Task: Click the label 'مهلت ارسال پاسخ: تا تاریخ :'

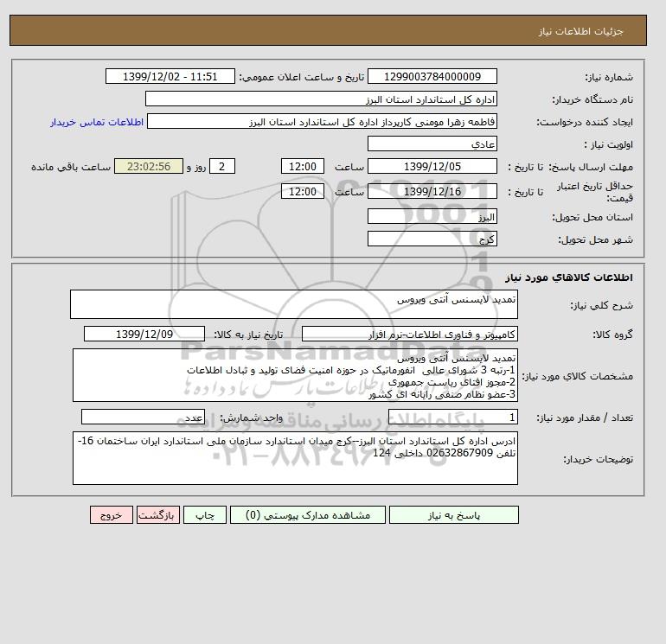Action: (x=571, y=167)
